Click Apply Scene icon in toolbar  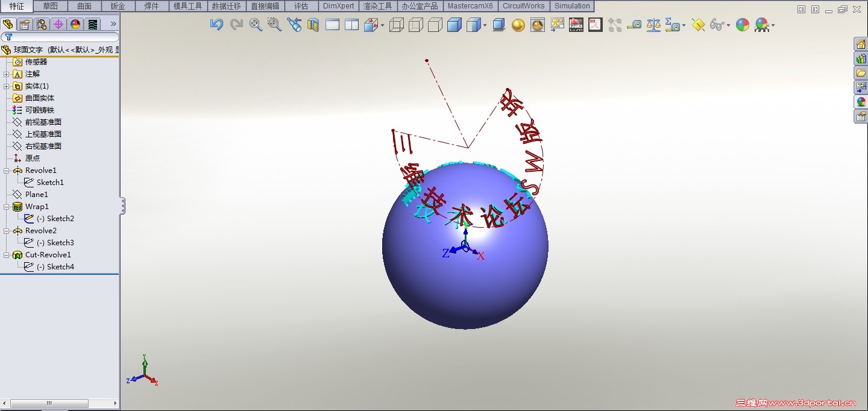[x=762, y=25]
